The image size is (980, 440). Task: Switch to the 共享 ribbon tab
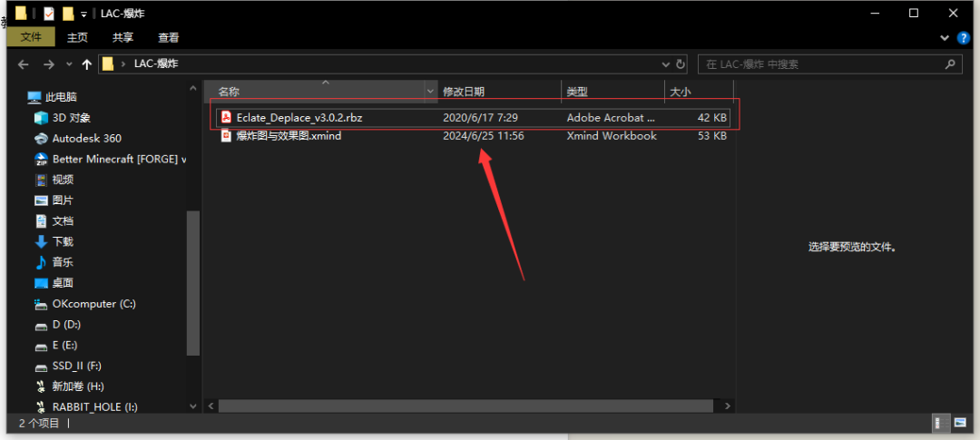click(x=122, y=37)
